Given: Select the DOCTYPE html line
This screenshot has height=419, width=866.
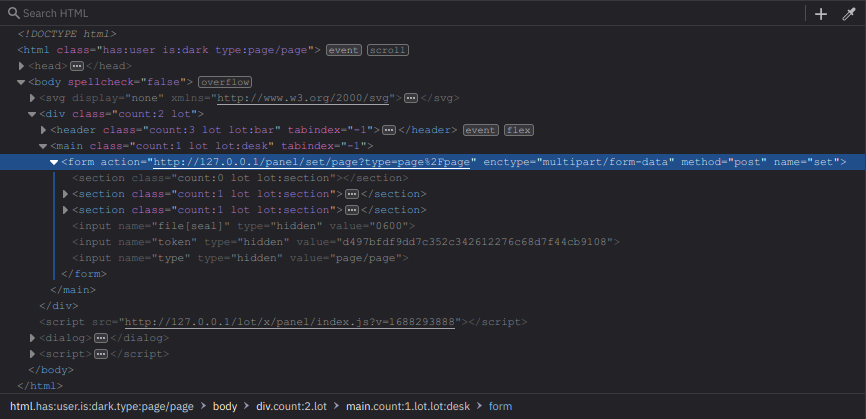Looking at the screenshot, I should [x=67, y=34].
